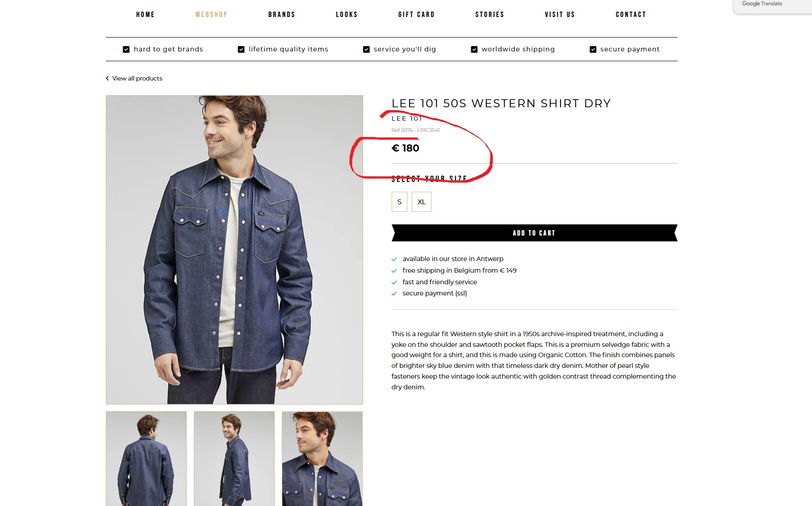Screen dimensions: 812x506
Task: Open the Webshop menu item
Action: (x=211, y=15)
